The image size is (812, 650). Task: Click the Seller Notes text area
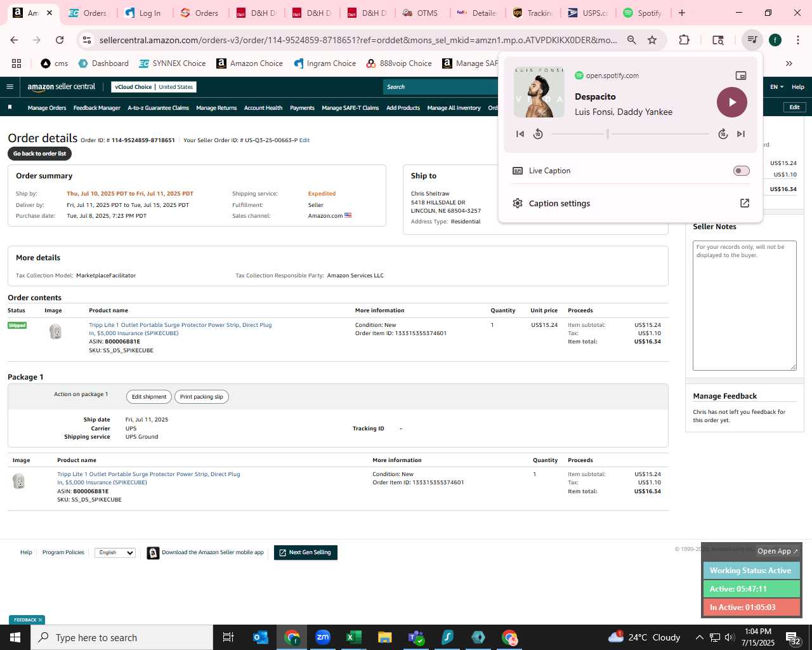pyautogui.click(x=744, y=305)
